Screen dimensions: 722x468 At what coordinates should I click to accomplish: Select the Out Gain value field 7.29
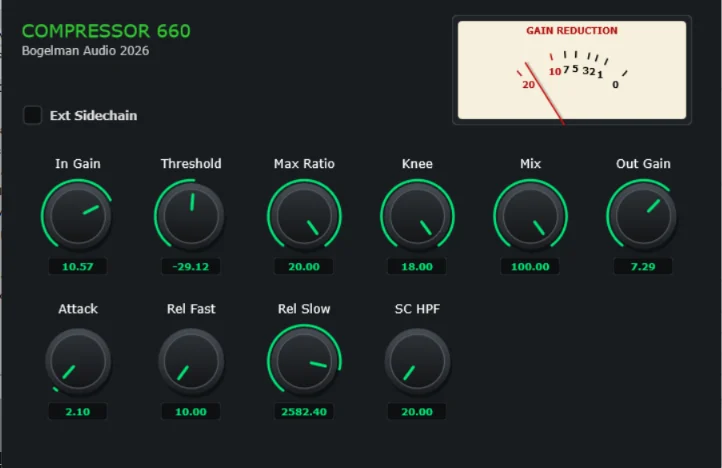coord(643,266)
